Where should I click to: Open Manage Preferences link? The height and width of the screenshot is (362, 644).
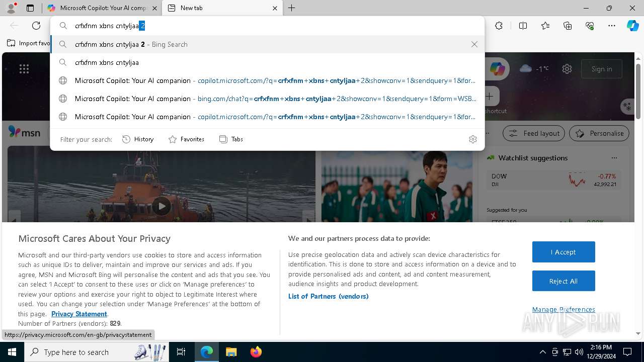(x=563, y=309)
